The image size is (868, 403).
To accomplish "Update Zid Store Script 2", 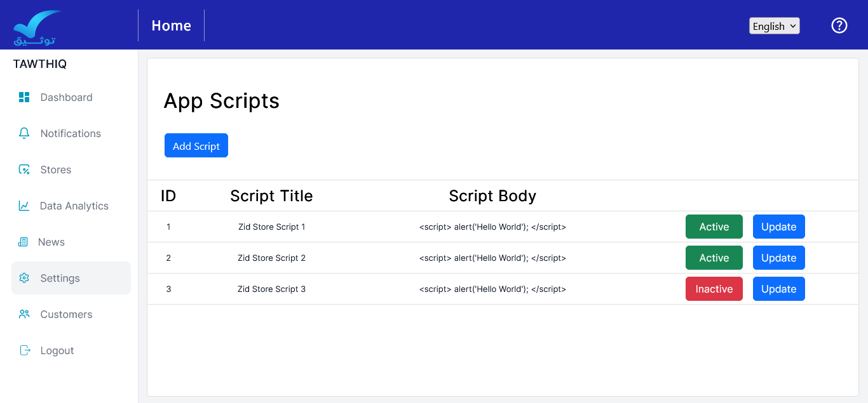I will [779, 258].
